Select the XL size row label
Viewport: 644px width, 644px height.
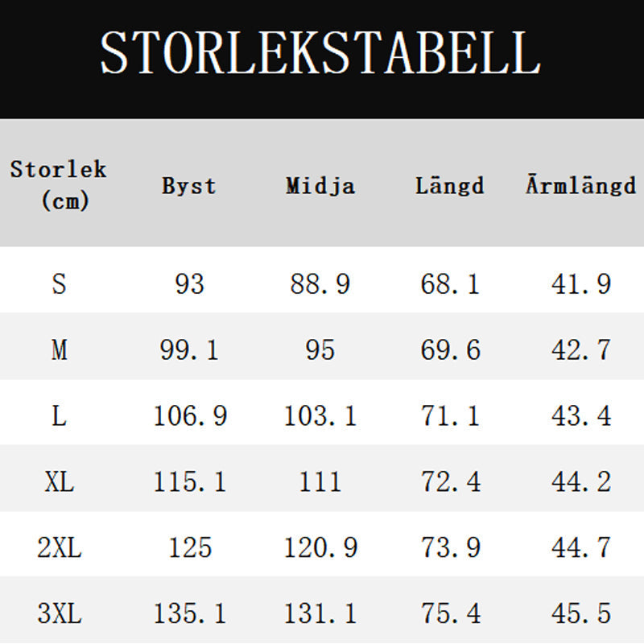coord(59,482)
